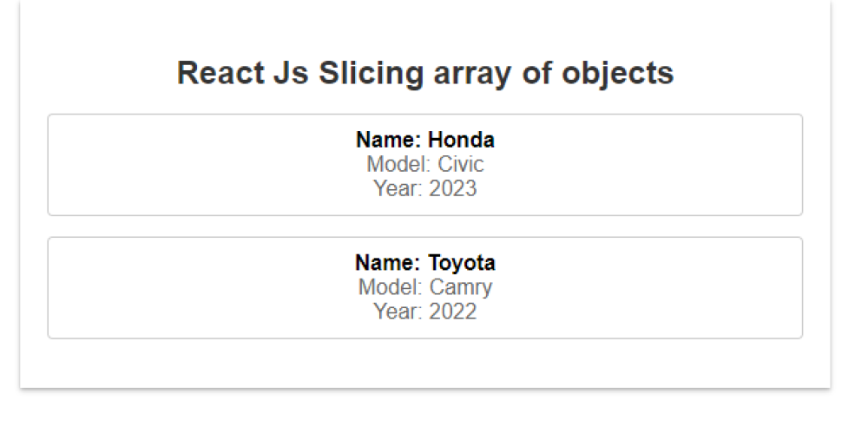Image resolution: width=868 pixels, height=427 pixels.
Task: Click the "Name:" label in the Honda card
Action: pos(389,141)
